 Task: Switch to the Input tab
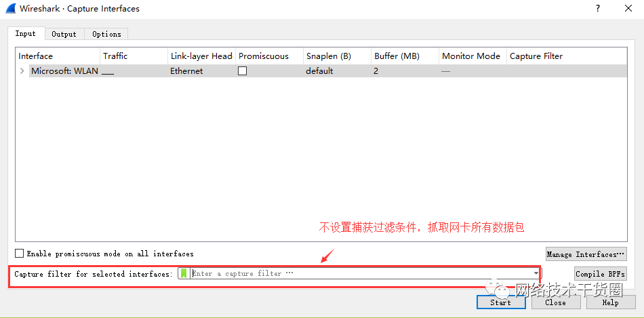click(x=26, y=34)
